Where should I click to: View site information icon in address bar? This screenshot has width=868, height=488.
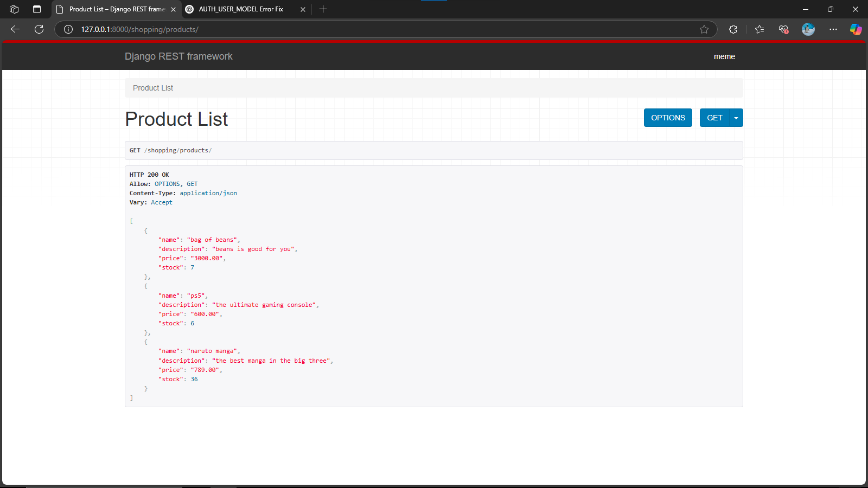pyautogui.click(x=68, y=29)
